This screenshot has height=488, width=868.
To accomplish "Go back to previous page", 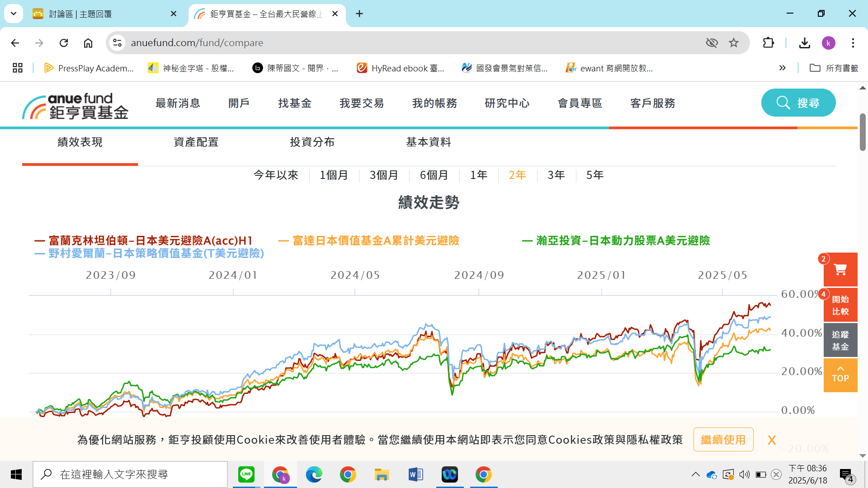I will pyautogui.click(x=15, y=43).
